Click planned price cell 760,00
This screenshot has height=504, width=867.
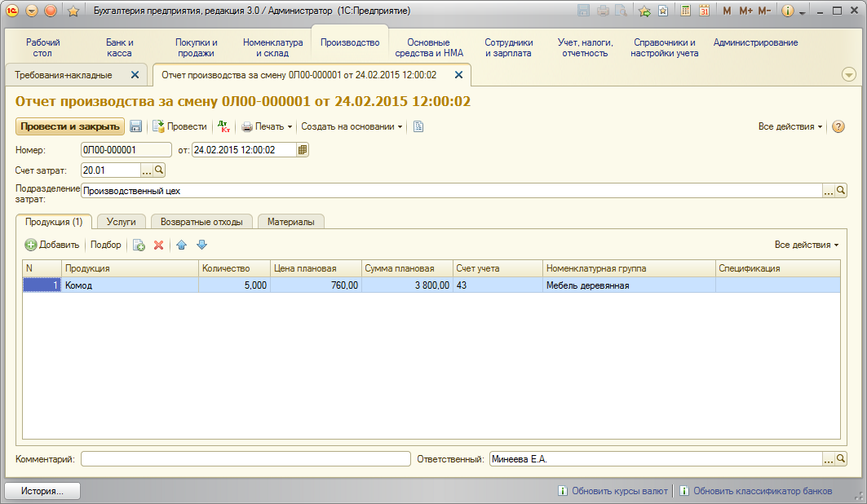316,285
